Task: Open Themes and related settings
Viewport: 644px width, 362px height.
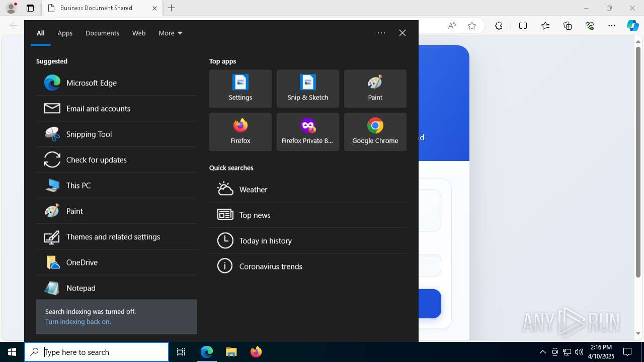Action: tap(117, 236)
